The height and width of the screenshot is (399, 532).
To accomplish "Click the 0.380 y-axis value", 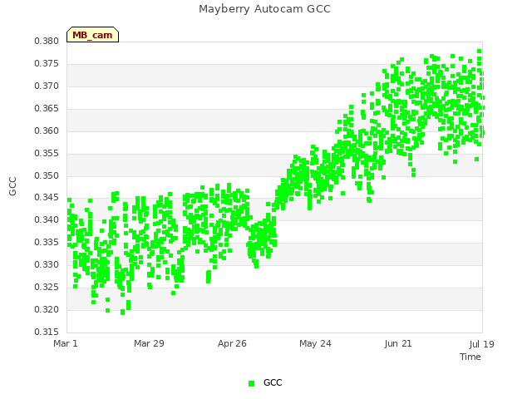I will tap(47, 42).
